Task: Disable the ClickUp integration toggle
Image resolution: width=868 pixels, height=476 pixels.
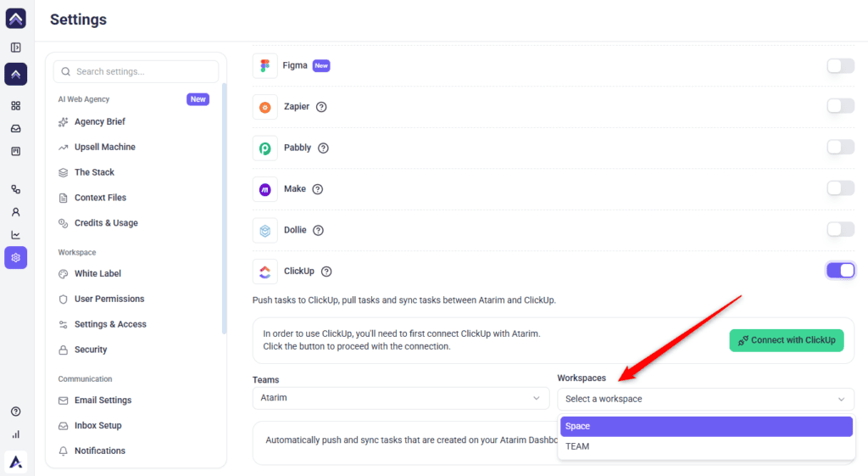Action: click(x=840, y=271)
